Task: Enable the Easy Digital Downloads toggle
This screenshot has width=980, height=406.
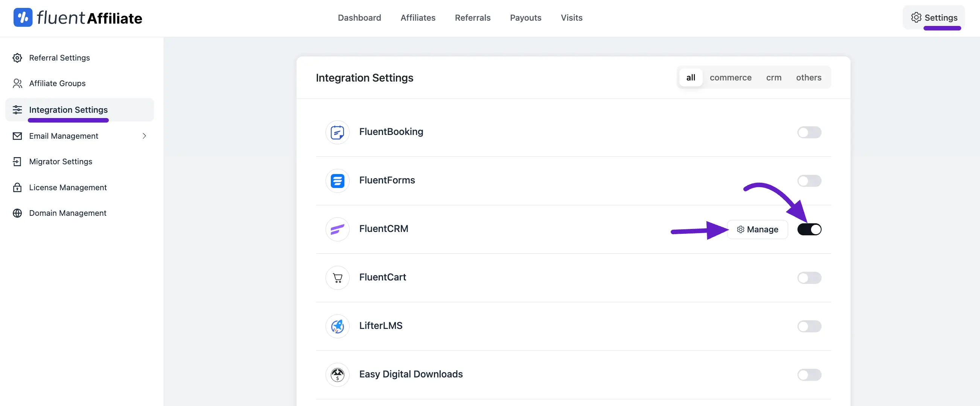Action: pyautogui.click(x=809, y=375)
